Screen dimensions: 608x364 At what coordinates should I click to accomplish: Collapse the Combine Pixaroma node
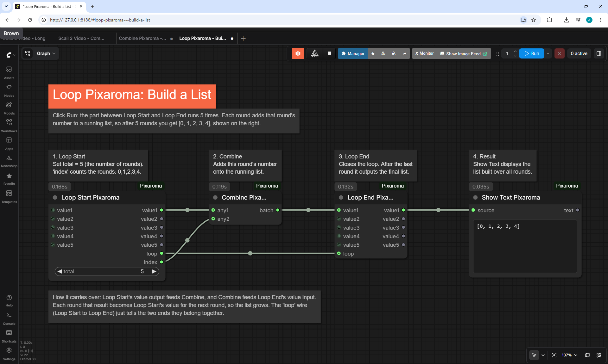(x=215, y=197)
